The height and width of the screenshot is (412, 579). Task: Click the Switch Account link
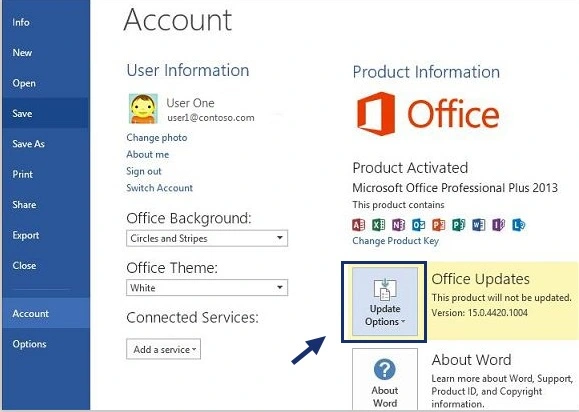point(160,188)
